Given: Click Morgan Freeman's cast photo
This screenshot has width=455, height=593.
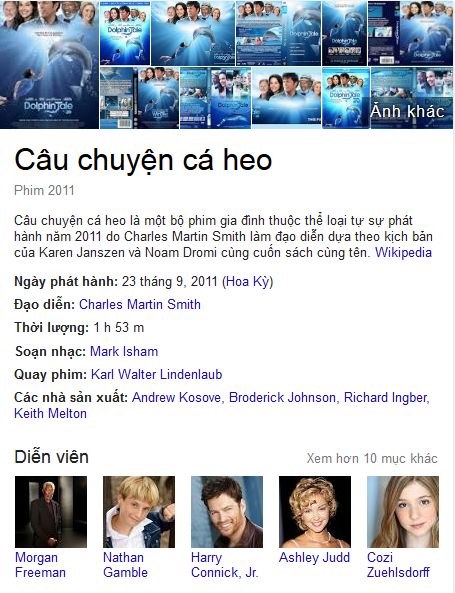Looking at the screenshot, I should coord(51,512).
